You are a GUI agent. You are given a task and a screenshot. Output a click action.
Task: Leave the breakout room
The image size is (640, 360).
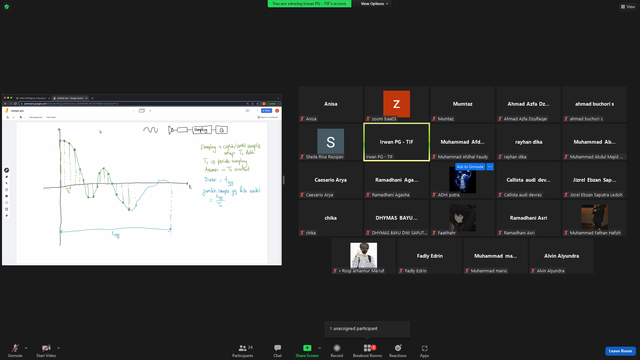pos(620,351)
